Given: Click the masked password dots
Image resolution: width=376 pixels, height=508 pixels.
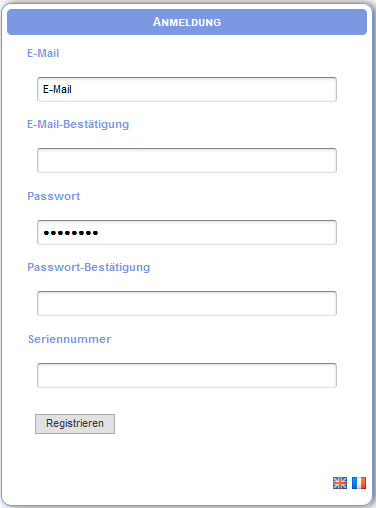Looking at the screenshot, I should click(x=71, y=233).
